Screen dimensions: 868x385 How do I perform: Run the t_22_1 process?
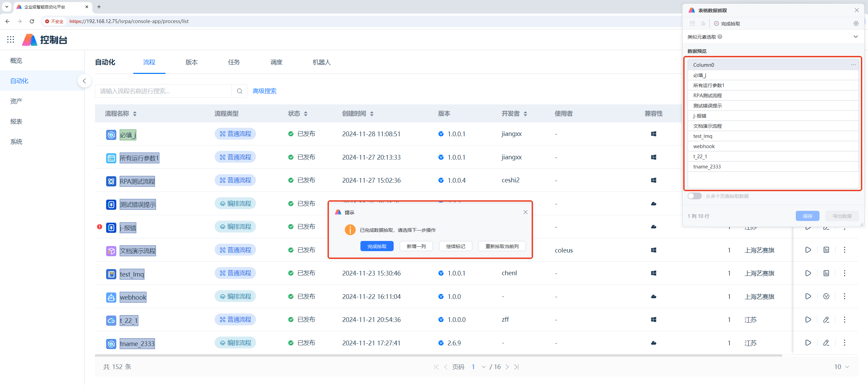point(808,320)
